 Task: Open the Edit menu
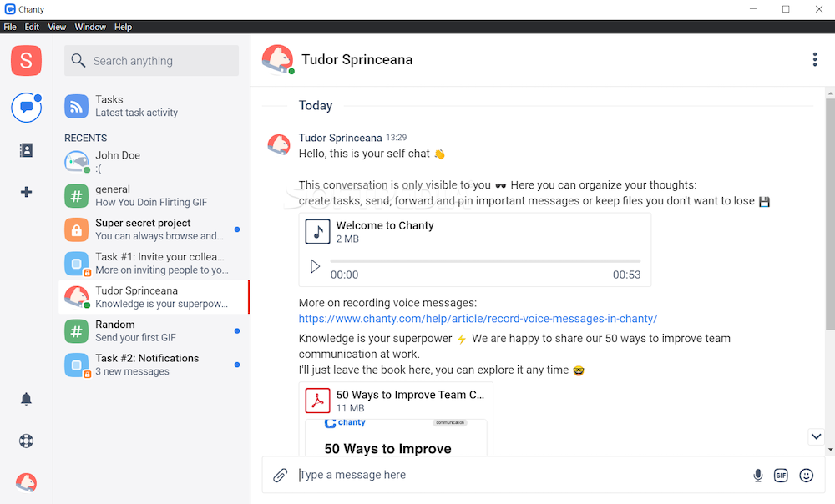click(32, 27)
